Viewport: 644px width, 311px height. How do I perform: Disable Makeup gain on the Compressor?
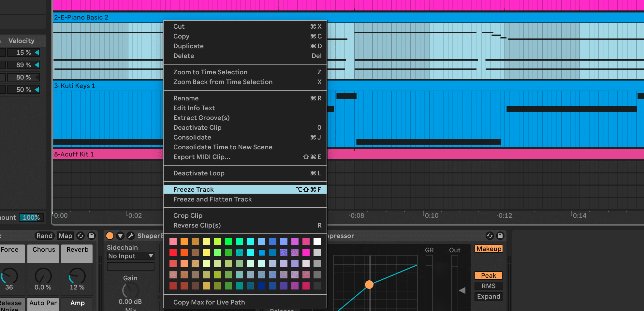click(489, 249)
